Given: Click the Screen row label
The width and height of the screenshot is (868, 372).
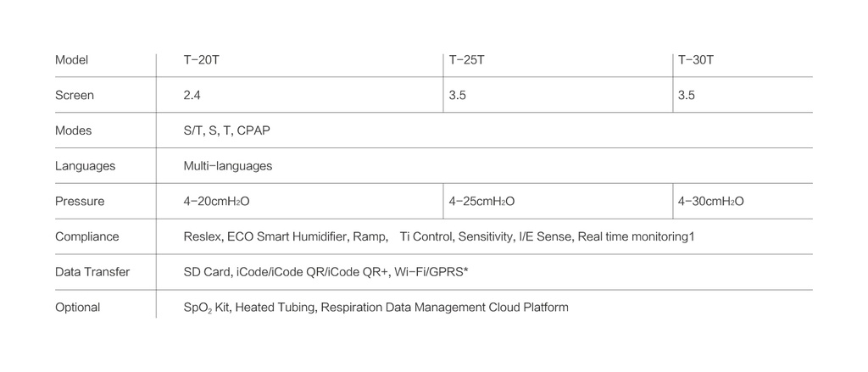Looking at the screenshot, I should (x=75, y=96).
